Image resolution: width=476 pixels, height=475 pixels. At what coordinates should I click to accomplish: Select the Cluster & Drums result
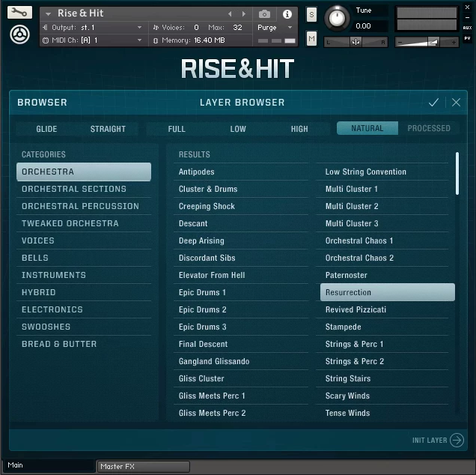click(x=241, y=189)
